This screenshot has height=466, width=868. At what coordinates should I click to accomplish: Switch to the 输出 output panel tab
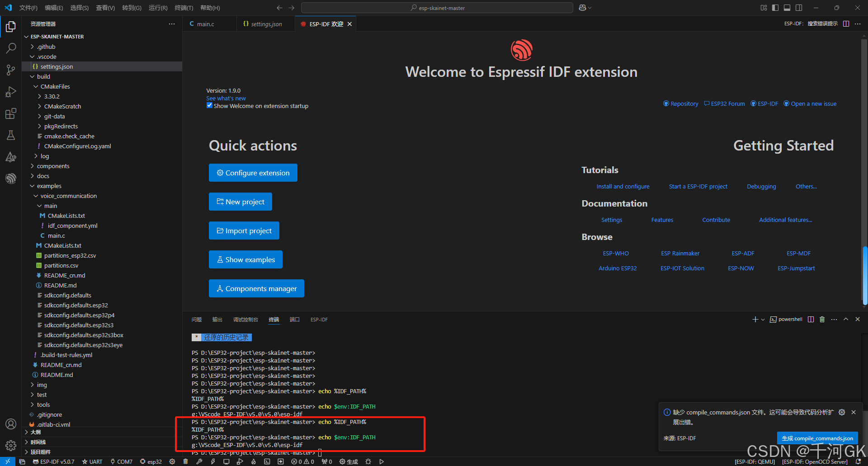click(x=217, y=320)
